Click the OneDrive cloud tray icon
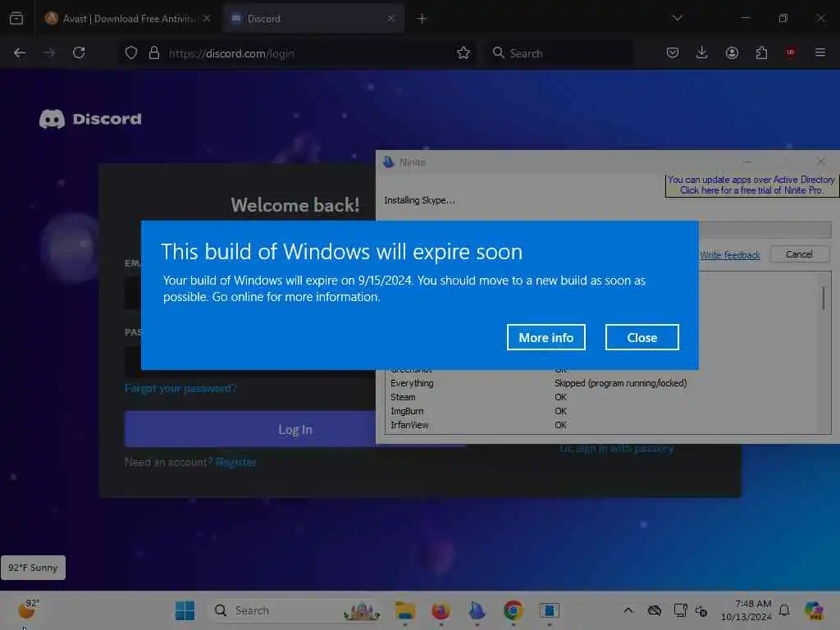The width and height of the screenshot is (840, 630). 654,610
